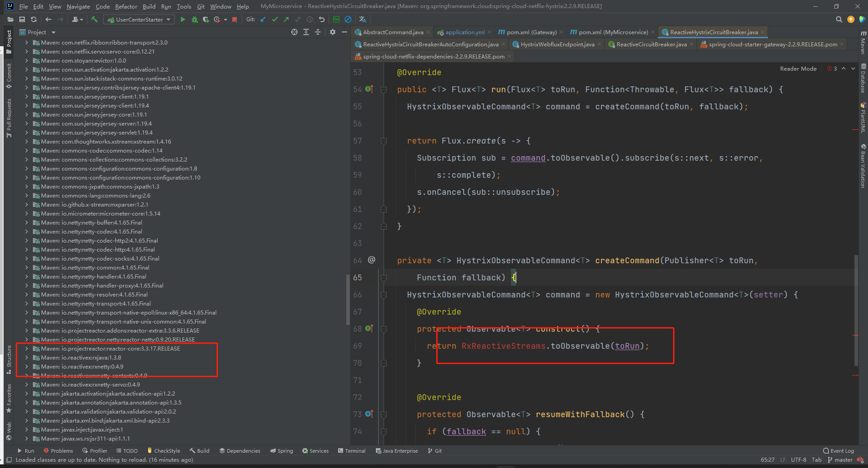Open the Refactor menu
The height and width of the screenshot is (468, 868).
[x=126, y=6]
